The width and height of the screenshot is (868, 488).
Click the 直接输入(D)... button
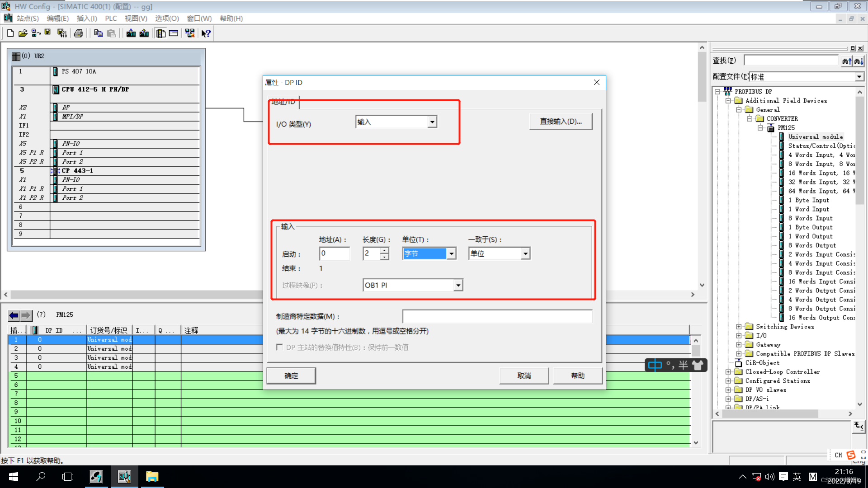(561, 122)
